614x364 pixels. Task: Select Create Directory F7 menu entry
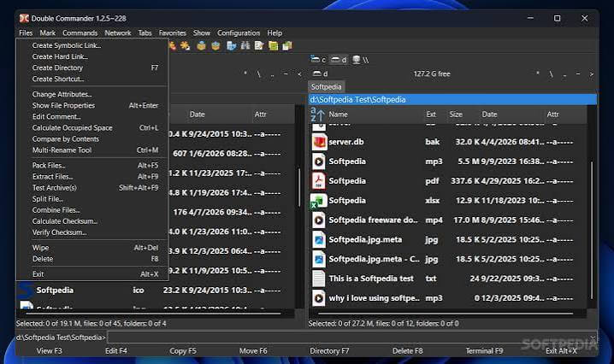[x=92, y=68]
